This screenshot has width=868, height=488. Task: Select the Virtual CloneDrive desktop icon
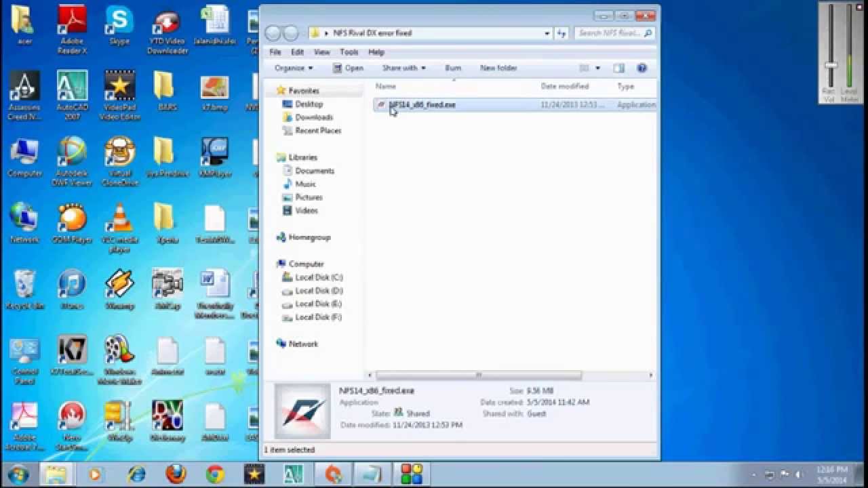119,161
